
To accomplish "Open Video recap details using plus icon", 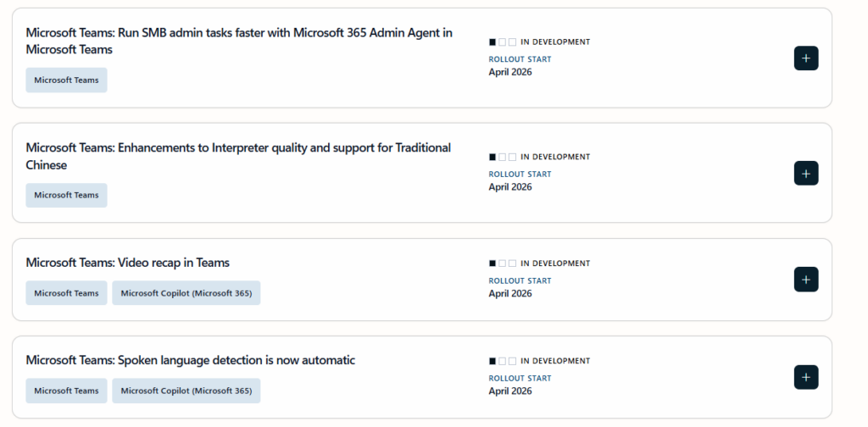I will point(805,280).
